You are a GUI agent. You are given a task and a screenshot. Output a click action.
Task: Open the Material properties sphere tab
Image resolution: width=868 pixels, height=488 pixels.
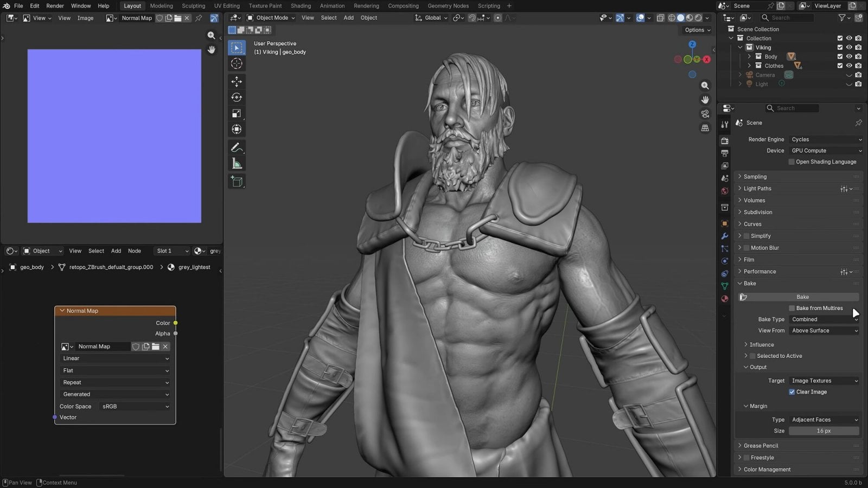click(x=724, y=299)
